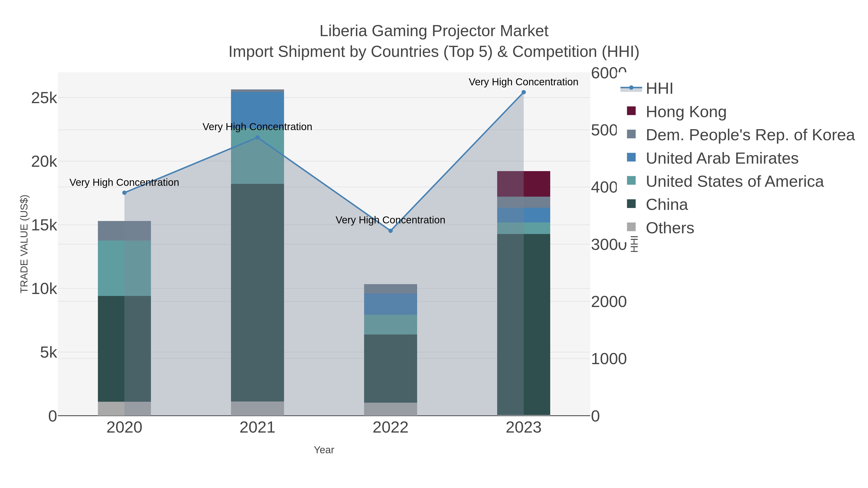Click the 'Year' x-axis title

[x=324, y=450]
